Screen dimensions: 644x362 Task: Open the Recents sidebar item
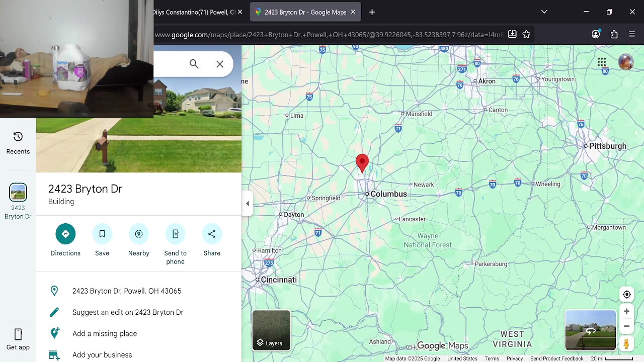[18, 143]
